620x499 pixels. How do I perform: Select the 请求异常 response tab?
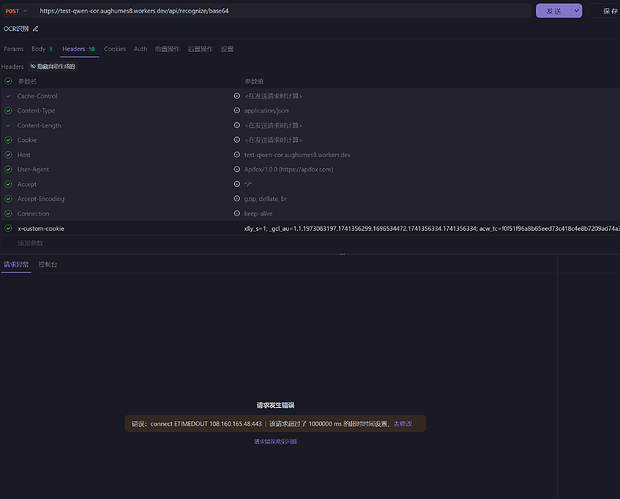click(x=16, y=265)
